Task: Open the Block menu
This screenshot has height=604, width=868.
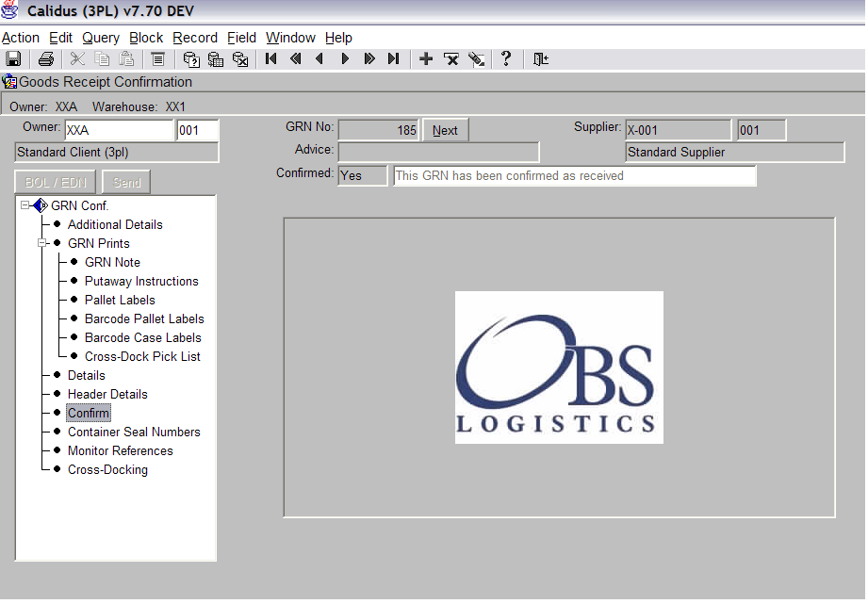Action: click(x=146, y=38)
